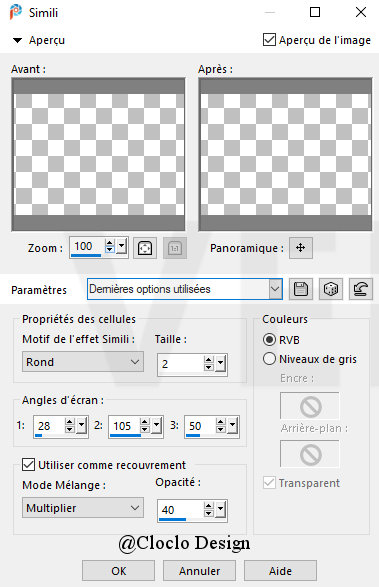Screen dimensions: 379x587
Task: Randomize parameters with the dice icon
Action: click(331, 289)
